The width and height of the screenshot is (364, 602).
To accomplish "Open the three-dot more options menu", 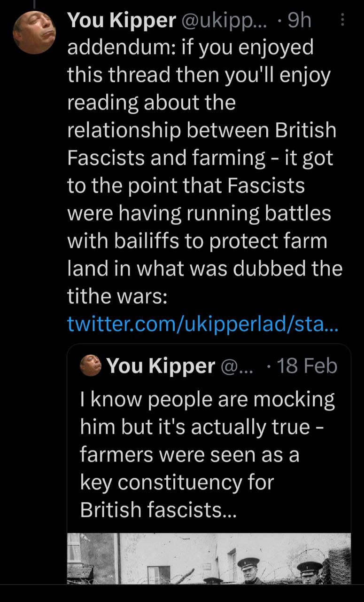I will [x=342, y=20].
